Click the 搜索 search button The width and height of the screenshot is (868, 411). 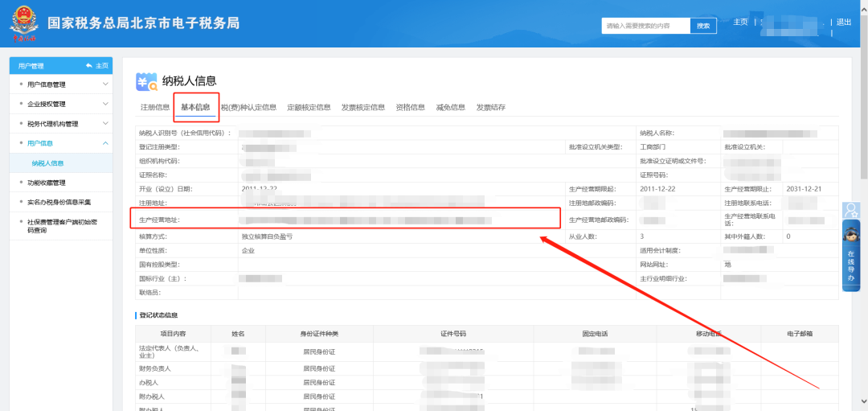703,26
